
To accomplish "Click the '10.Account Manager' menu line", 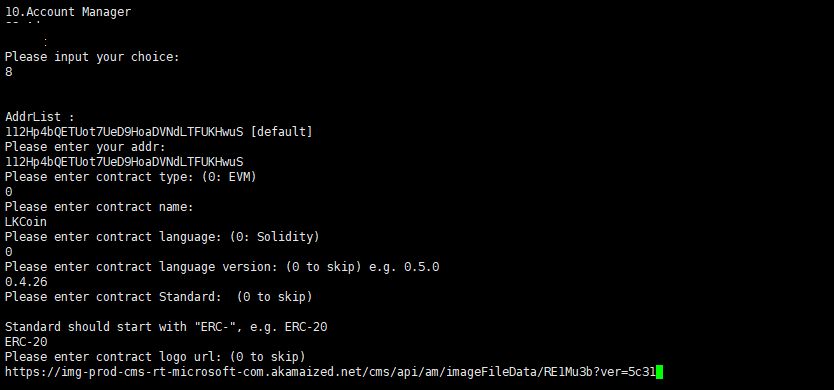I will click(68, 12).
